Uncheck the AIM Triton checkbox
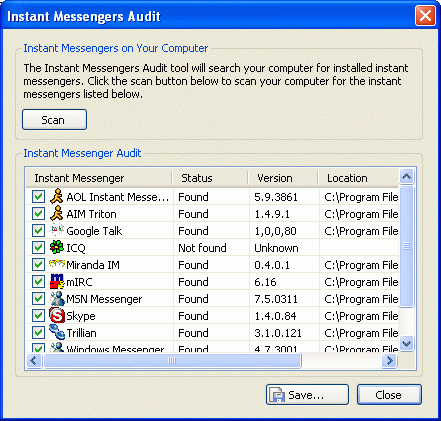This screenshot has height=421, width=441. pyautogui.click(x=38, y=214)
